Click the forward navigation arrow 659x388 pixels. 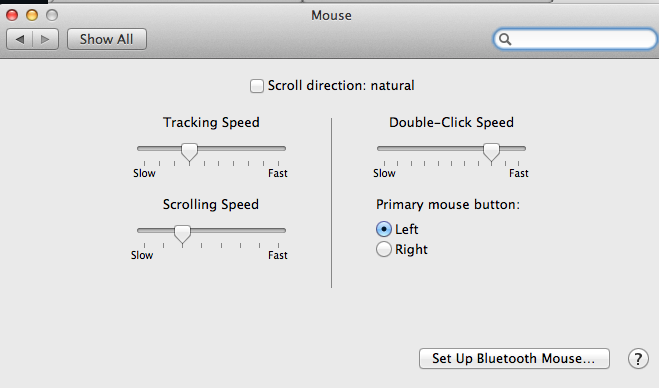(x=45, y=40)
